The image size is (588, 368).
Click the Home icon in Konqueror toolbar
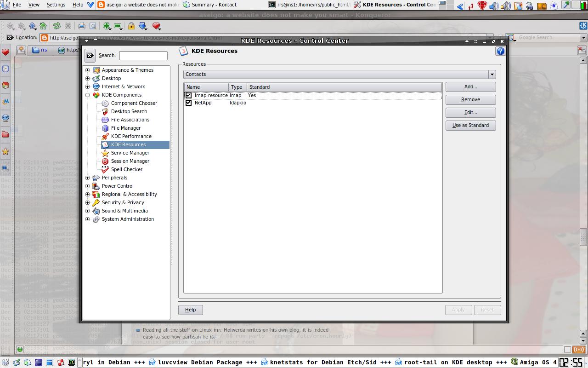click(x=43, y=26)
